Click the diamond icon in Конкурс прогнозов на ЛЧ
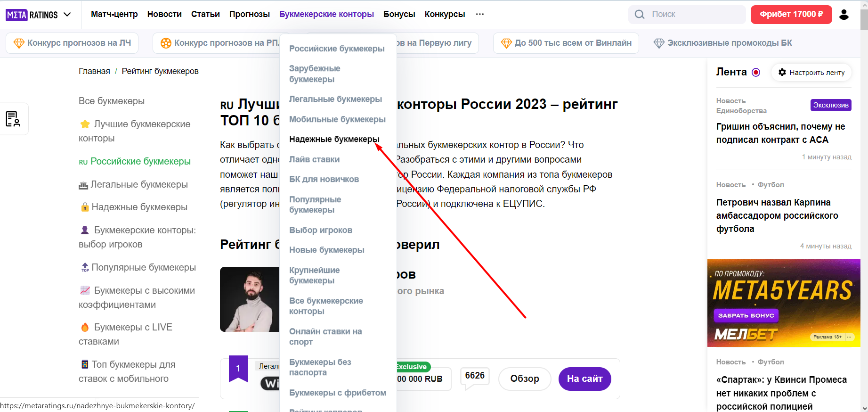The image size is (868, 412). coord(19,43)
